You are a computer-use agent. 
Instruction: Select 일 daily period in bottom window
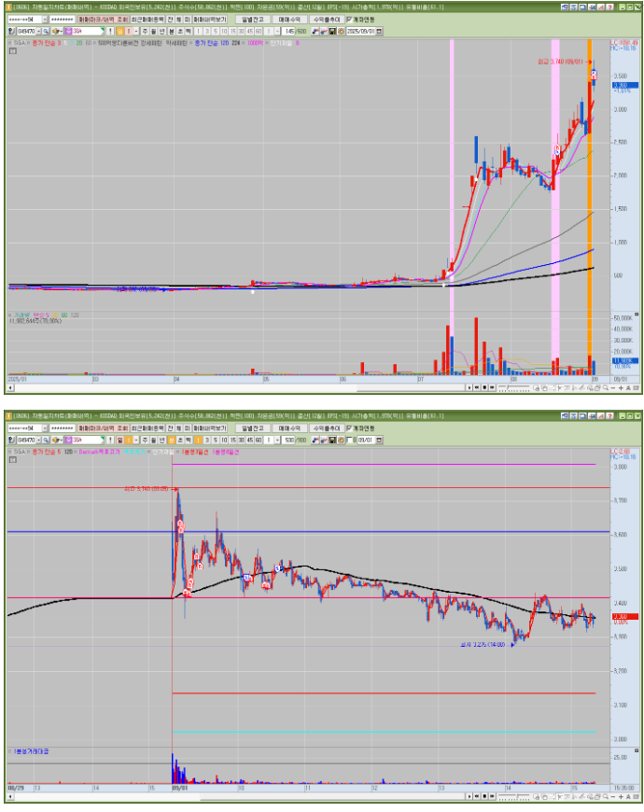point(119,441)
